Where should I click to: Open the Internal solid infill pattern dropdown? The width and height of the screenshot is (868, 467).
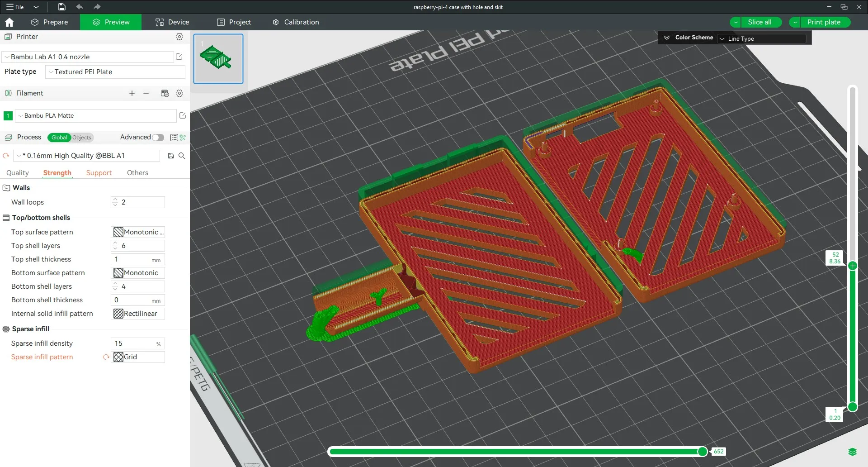[138, 314]
